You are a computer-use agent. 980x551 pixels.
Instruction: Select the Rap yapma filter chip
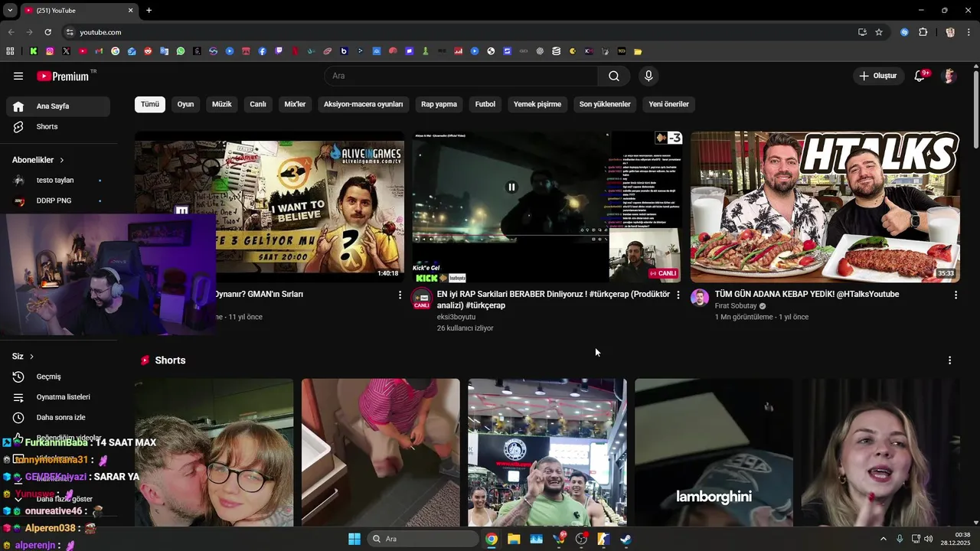click(439, 104)
